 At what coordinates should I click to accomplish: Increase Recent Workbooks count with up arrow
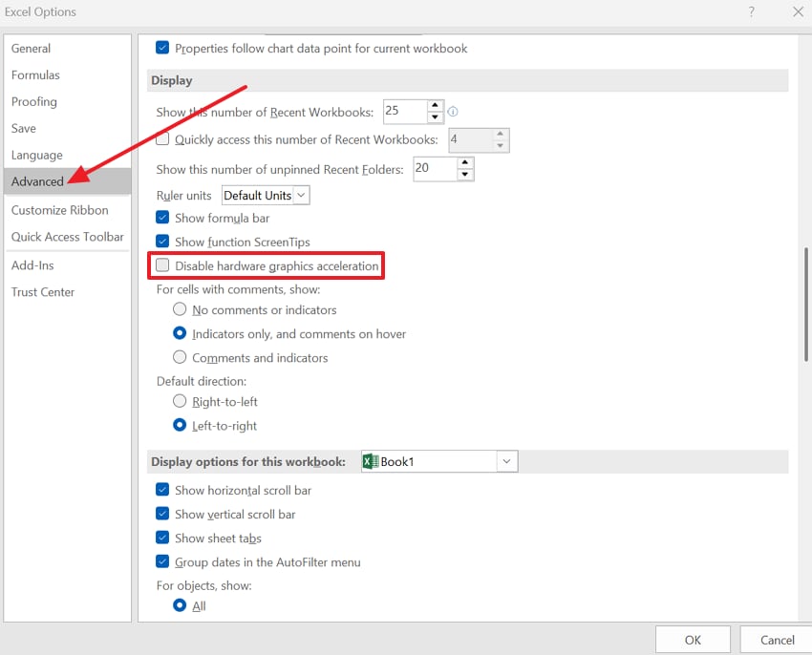point(435,106)
